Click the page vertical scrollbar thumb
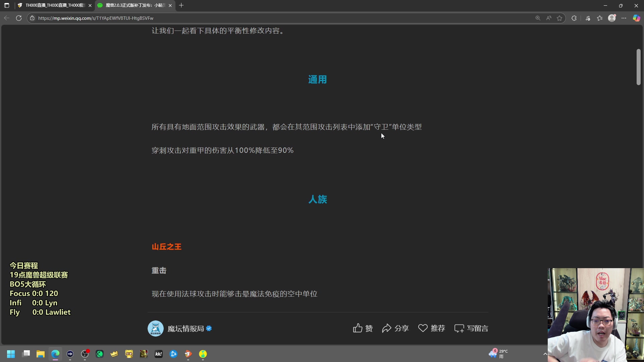 pos(639,67)
